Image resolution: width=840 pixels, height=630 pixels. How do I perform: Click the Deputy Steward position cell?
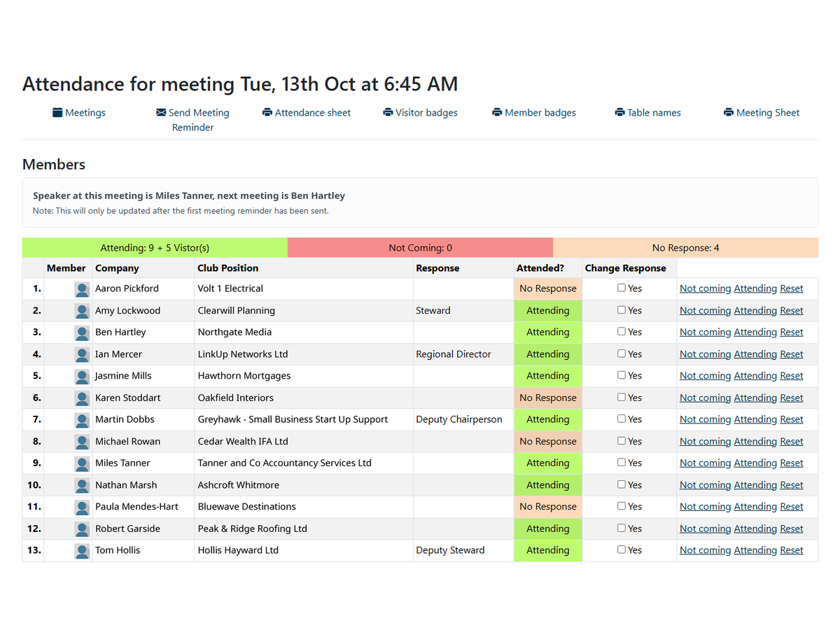click(x=463, y=550)
